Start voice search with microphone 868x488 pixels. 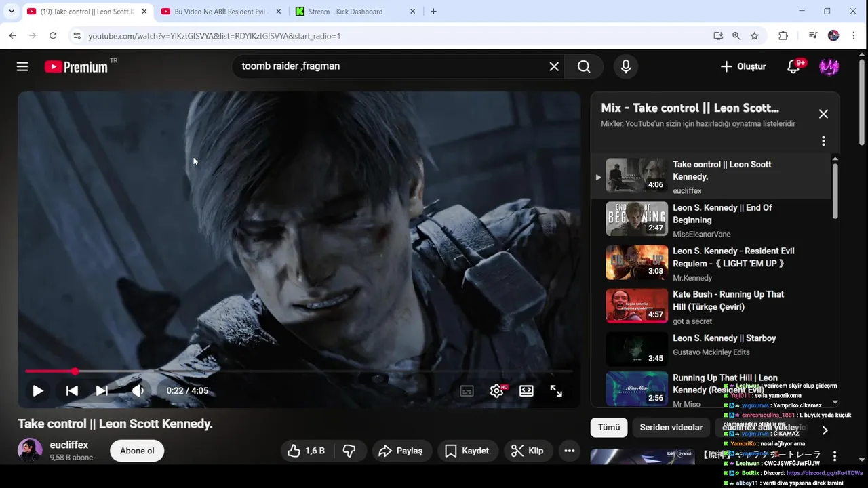pyautogui.click(x=626, y=66)
